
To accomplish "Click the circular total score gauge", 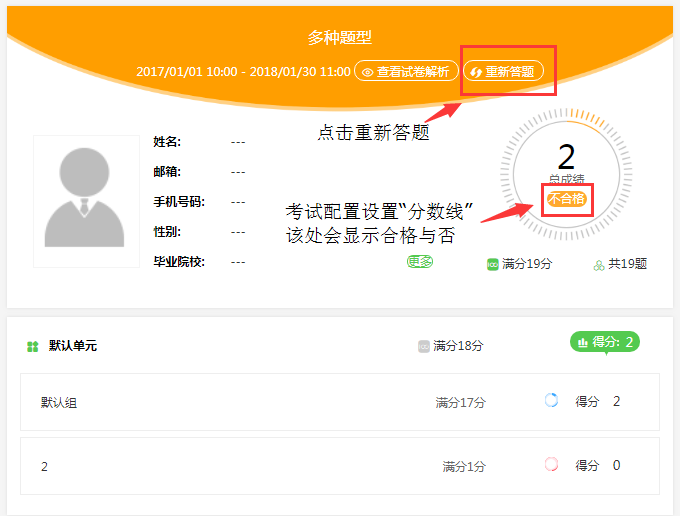I will (x=566, y=174).
